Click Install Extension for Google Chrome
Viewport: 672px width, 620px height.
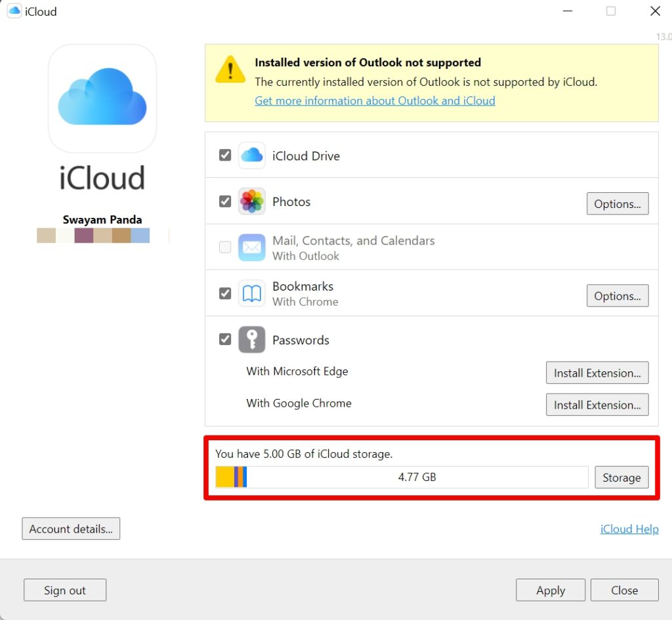tap(597, 405)
